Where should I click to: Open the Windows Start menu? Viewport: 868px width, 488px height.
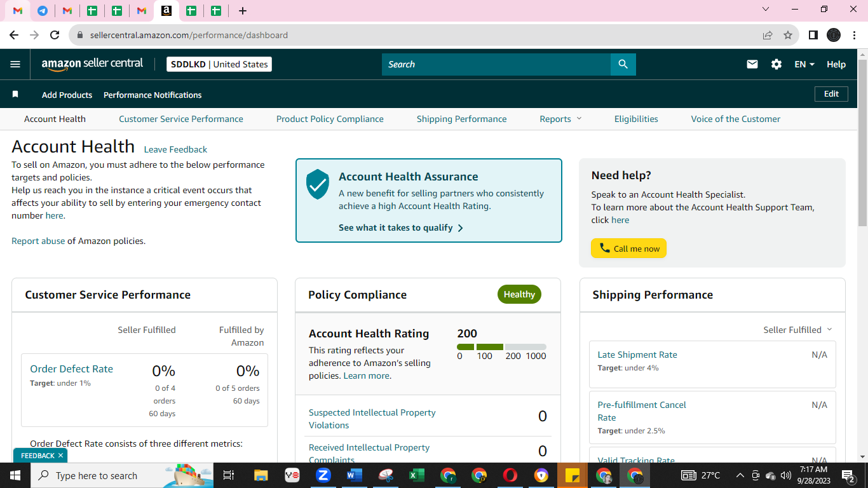tap(15, 475)
